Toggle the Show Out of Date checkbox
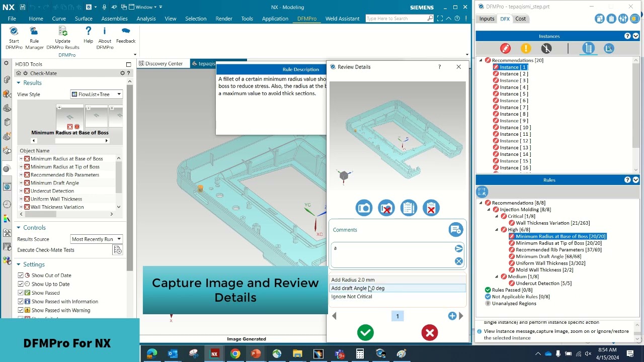Image resolution: width=644 pixels, height=362 pixels. click(x=21, y=276)
